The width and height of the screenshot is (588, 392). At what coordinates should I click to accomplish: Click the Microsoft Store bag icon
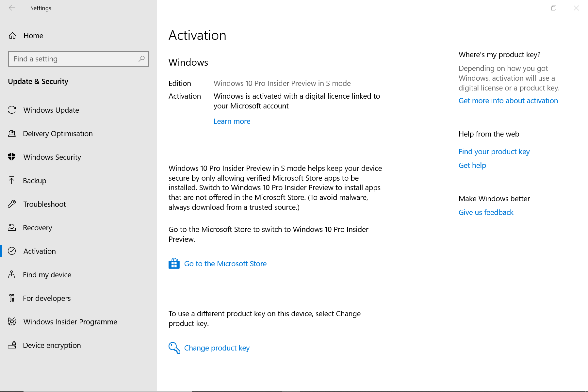click(174, 263)
